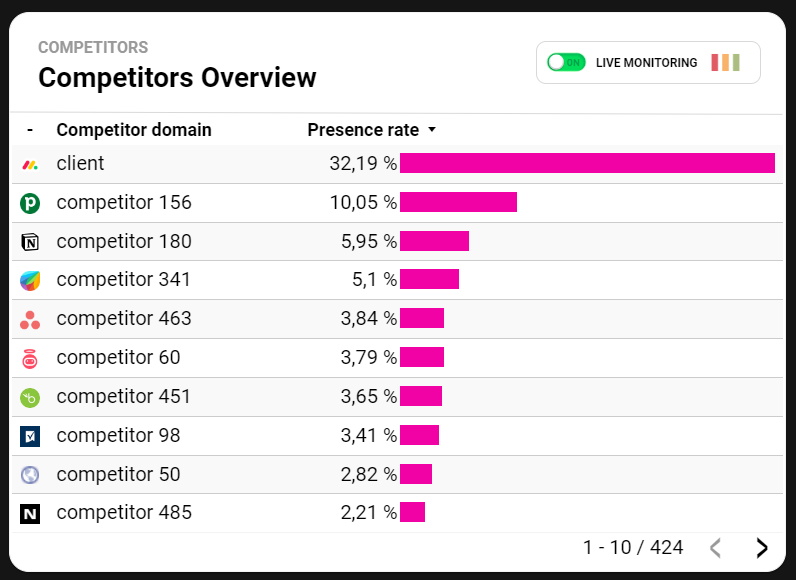The image size is (796, 580).
Task: Open the Presence rate sort arrow
Action: point(432,130)
